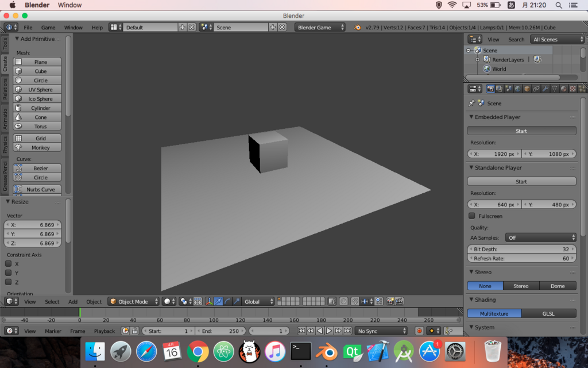Click the insert keyframes key icon
The height and width of the screenshot is (368, 588).
click(x=448, y=331)
